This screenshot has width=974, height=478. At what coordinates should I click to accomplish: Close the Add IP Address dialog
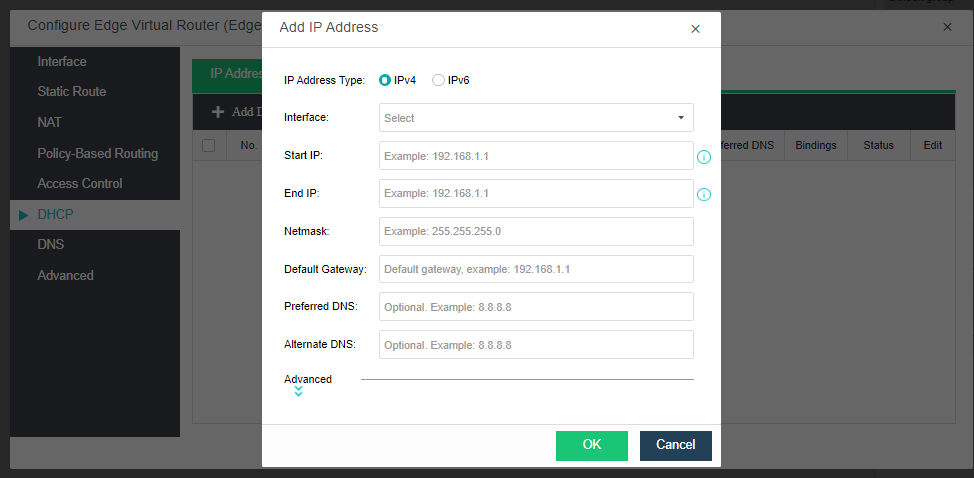tap(695, 29)
